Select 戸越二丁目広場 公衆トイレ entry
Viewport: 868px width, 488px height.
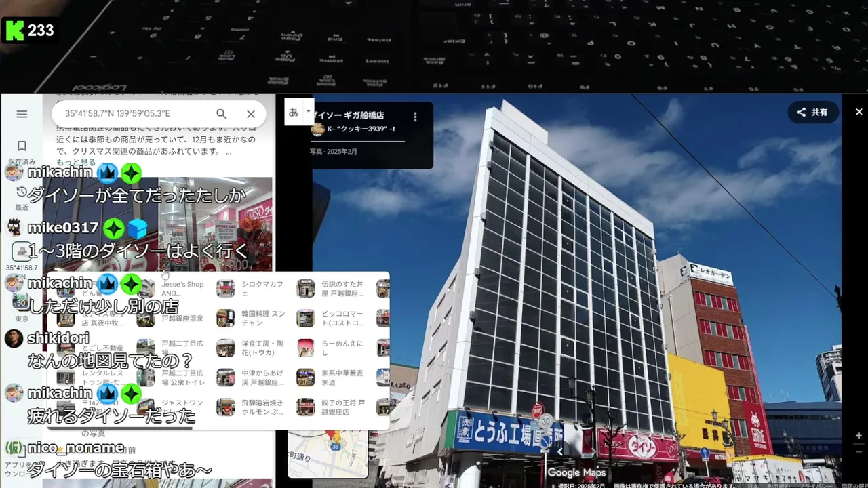click(173, 378)
